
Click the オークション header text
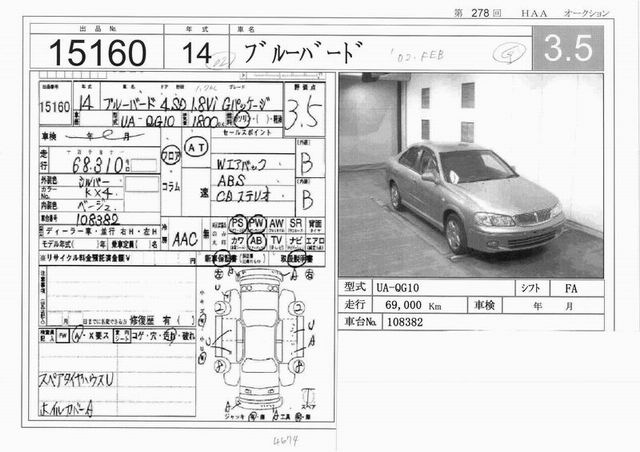point(586,13)
